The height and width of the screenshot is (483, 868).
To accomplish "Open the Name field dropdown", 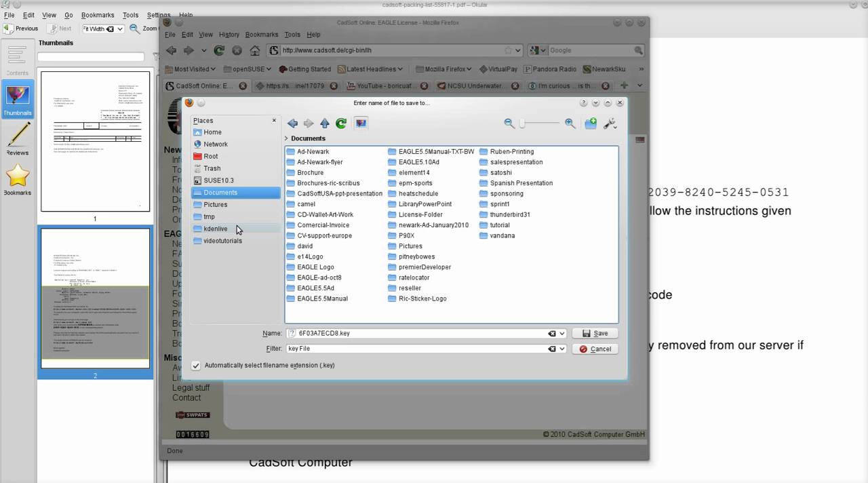I will pos(561,334).
